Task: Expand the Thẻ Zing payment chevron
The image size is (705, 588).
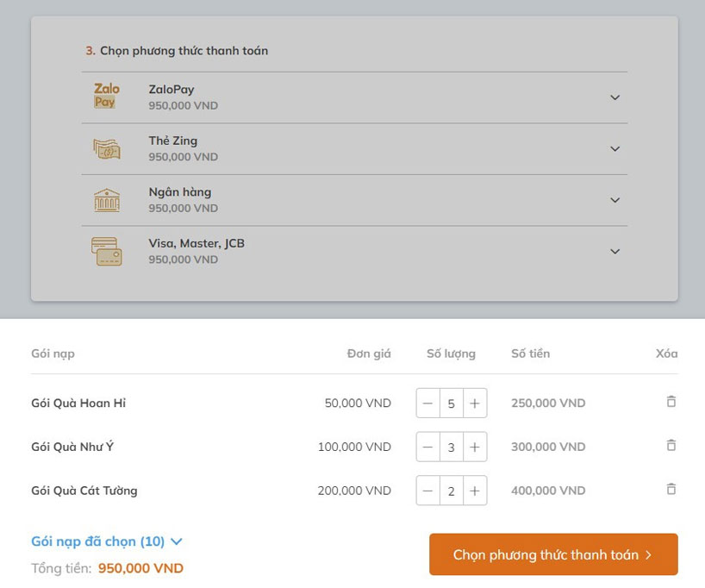Action: tap(615, 149)
